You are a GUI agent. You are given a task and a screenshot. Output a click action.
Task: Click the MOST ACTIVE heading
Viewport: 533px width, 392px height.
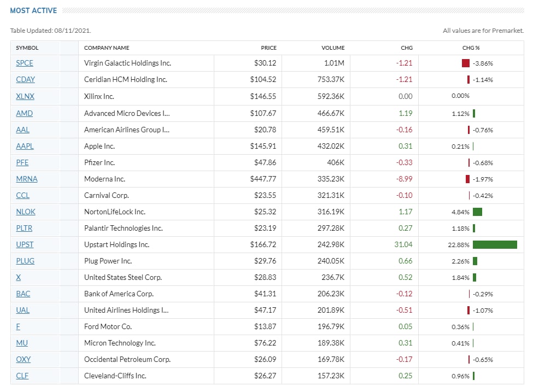point(34,10)
